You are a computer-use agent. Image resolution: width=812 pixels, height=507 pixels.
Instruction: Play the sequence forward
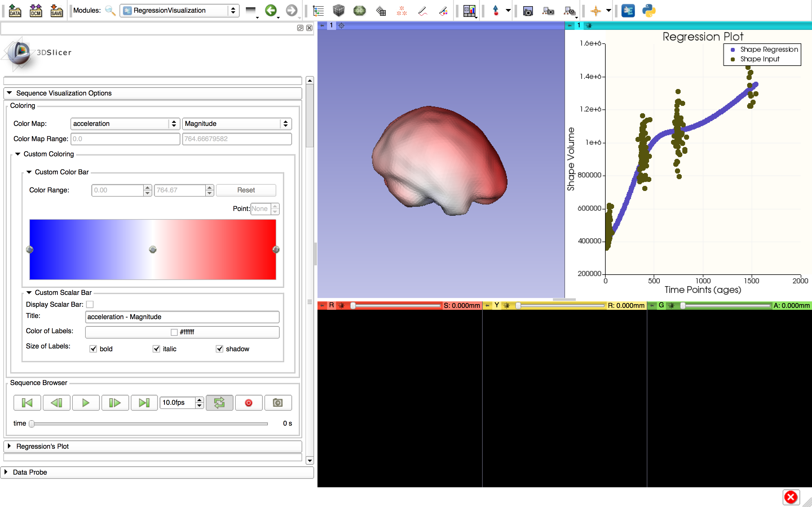86,403
